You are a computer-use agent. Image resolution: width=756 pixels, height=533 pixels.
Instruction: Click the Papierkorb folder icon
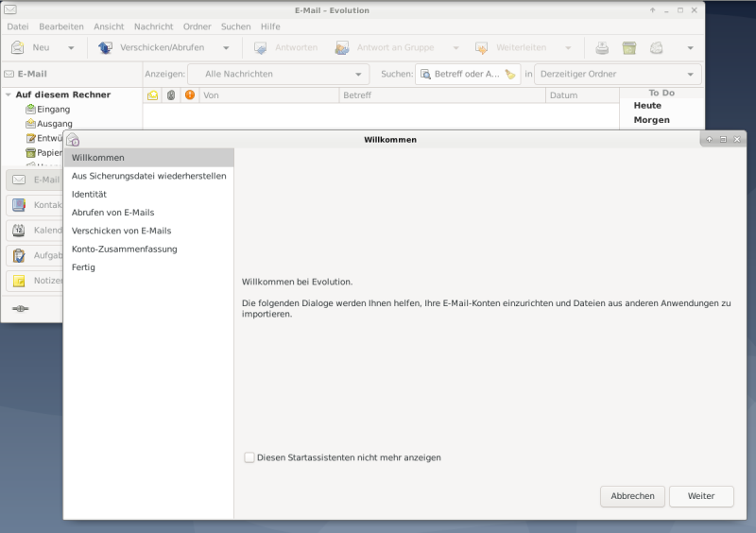click(30, 152)
